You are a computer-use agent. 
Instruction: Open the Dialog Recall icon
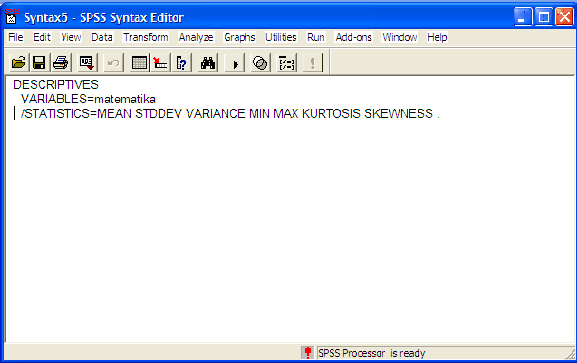(x=87, y=63)
